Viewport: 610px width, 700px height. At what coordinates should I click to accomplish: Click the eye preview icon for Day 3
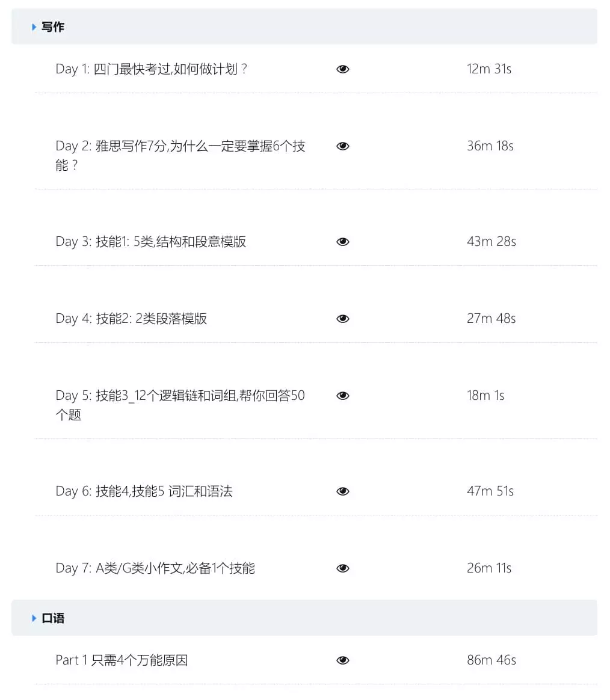click(x=343, y=242)
